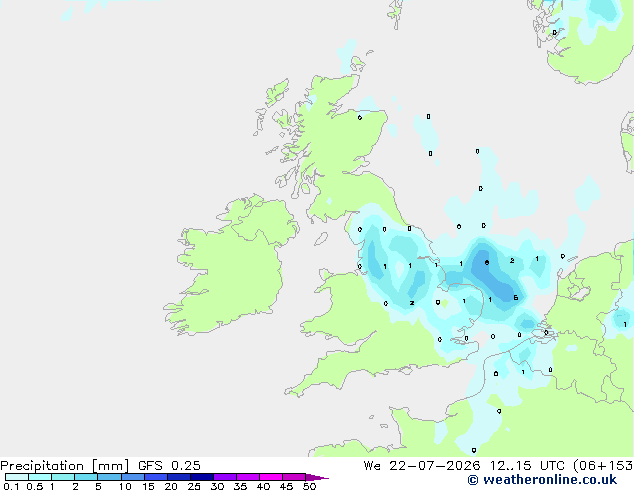The width and height of the screenshot is (634, 490).
Task: Click the '0.5' legend scale label
Action: point(35,486)
